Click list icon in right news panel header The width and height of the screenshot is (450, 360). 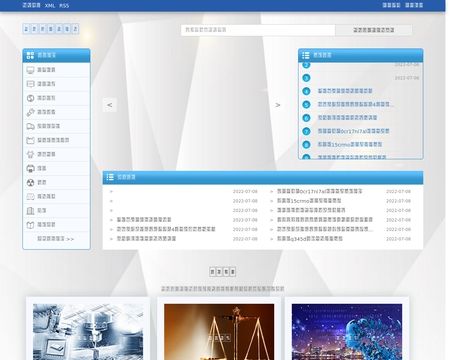coord(306,55)
